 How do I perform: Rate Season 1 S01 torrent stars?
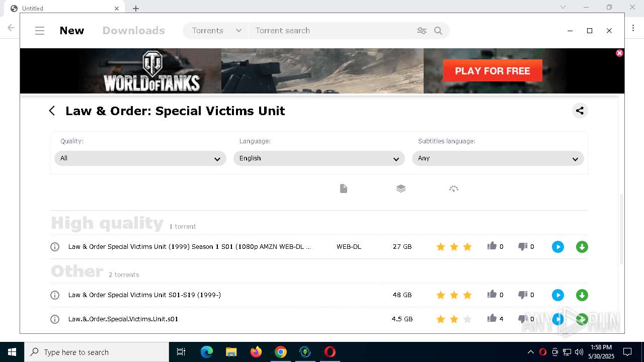(454, 247)
